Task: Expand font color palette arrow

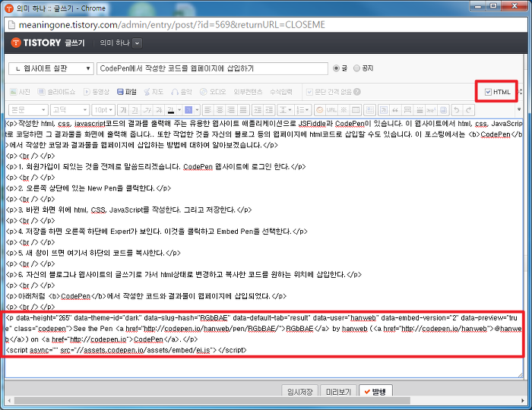Action: [179, 110]
